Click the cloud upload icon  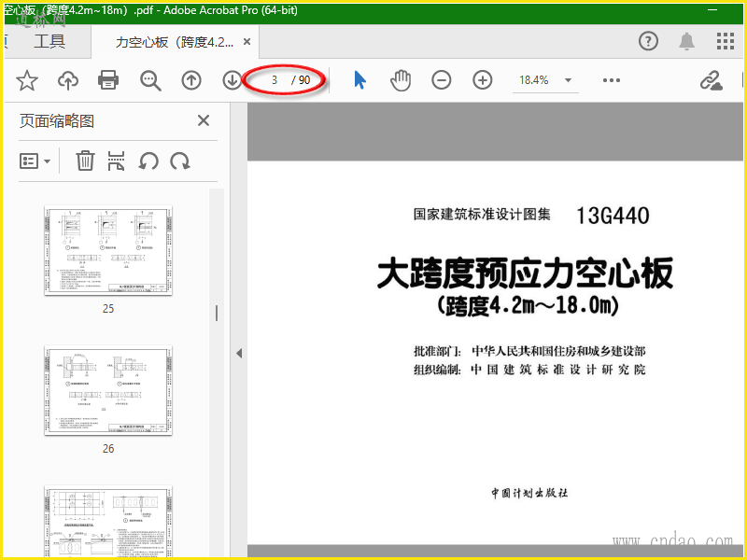68,80
